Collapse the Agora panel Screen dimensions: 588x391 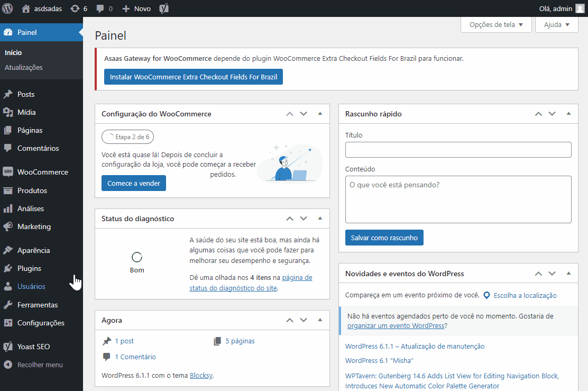click(320, 320)
